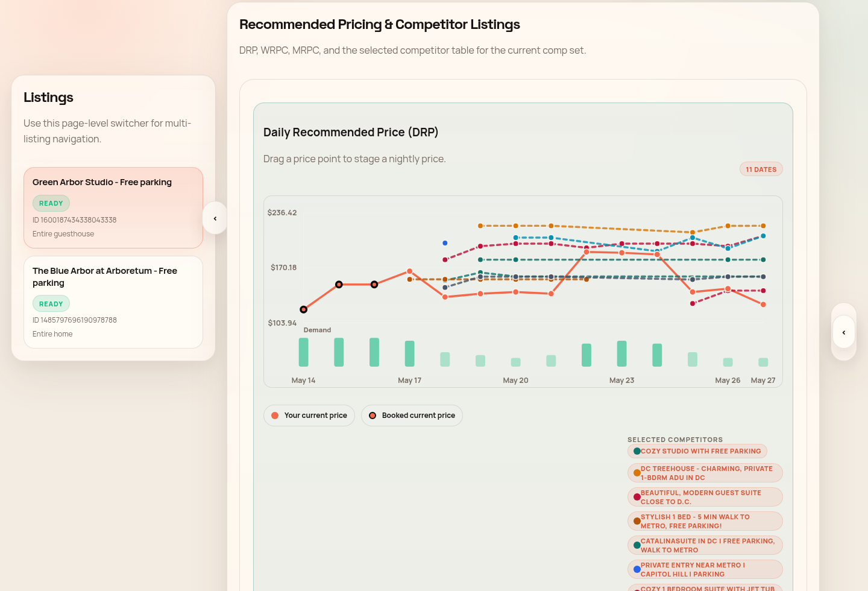Click orange swatch of DC Treehouse chip
This screenshot has height=591, width=868.
[637, 473]
